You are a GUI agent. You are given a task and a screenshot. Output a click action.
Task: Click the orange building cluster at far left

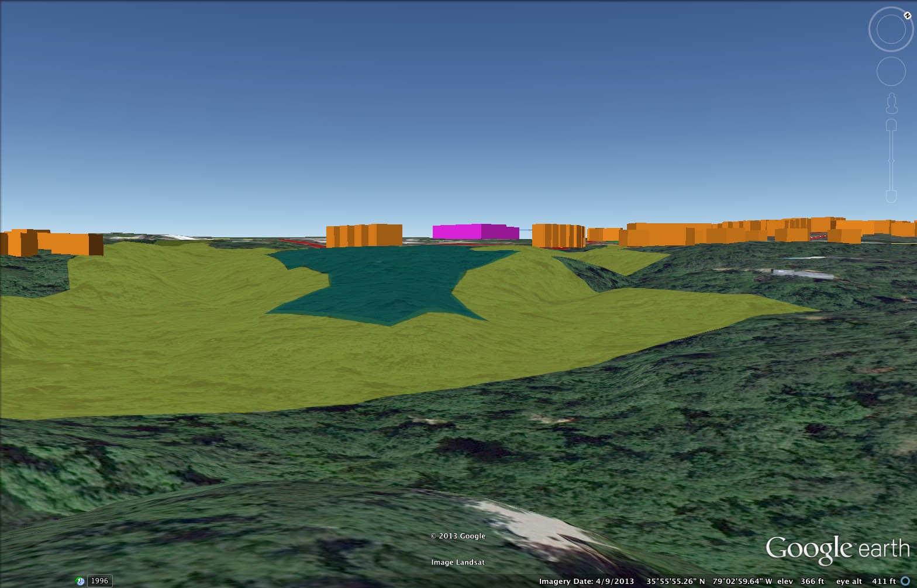pos(53,243)
